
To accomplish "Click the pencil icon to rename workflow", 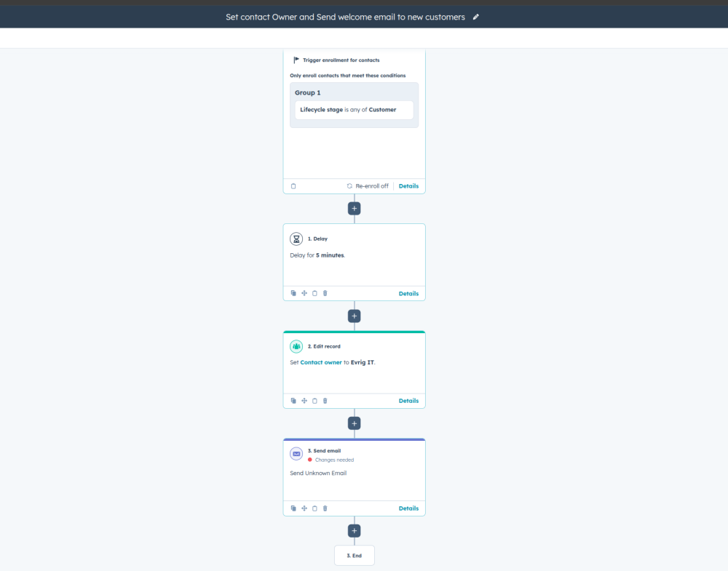I will tap(476, 17).
